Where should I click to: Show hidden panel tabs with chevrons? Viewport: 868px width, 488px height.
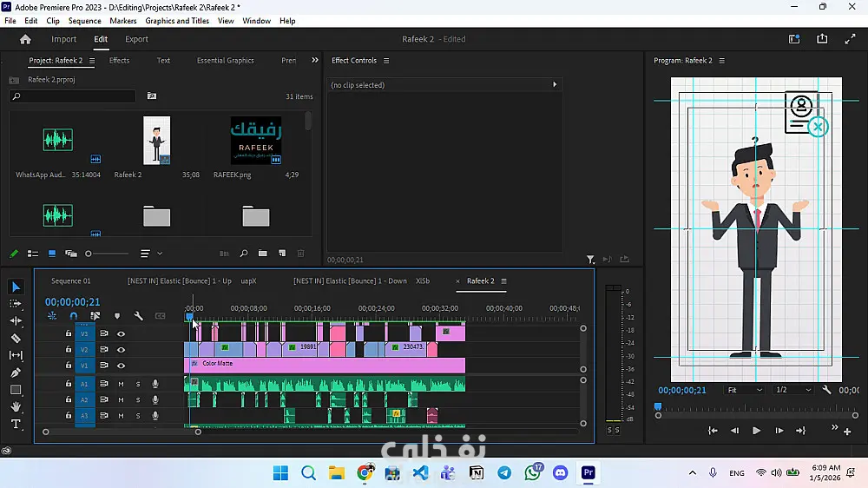point(315,60)
